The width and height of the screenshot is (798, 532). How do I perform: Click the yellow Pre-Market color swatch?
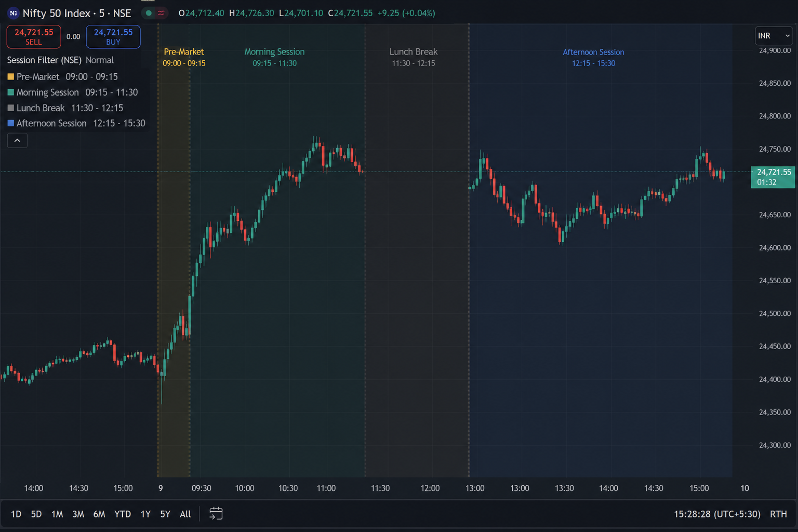point(10,77)
